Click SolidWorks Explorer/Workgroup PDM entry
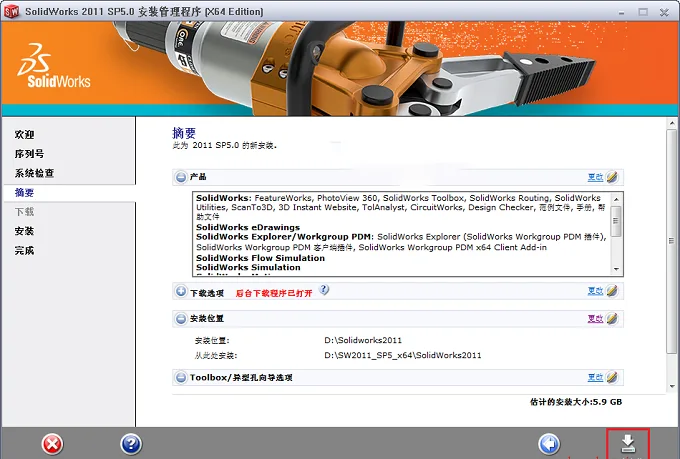 pos(284,237)
